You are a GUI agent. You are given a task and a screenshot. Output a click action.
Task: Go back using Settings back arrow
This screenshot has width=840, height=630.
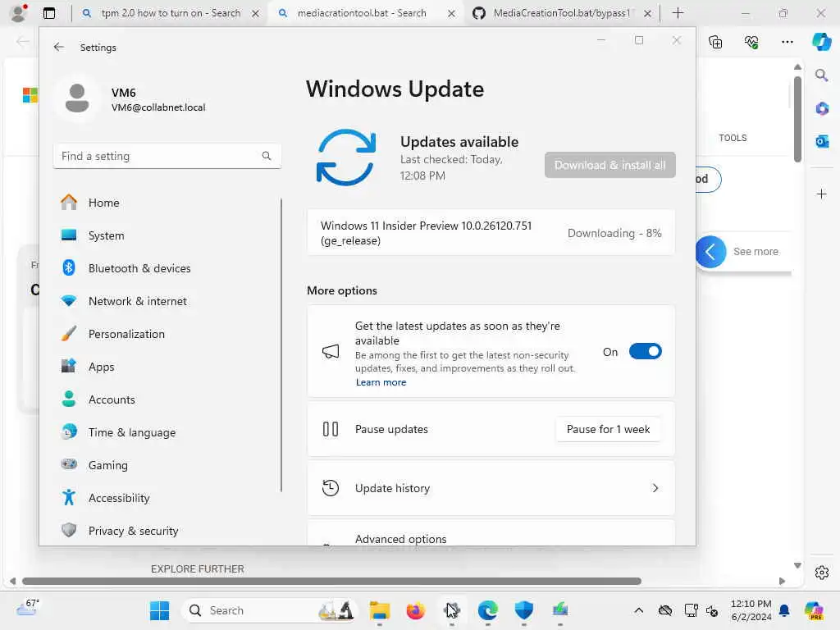58,47
